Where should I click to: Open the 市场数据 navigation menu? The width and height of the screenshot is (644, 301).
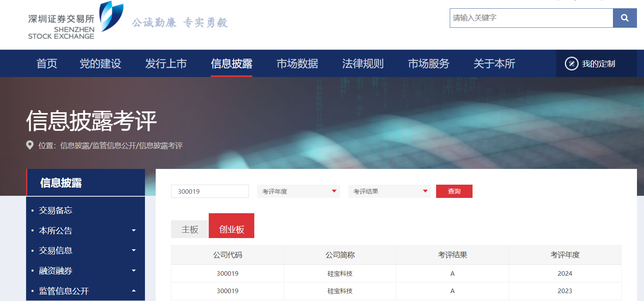click(297, 64)
